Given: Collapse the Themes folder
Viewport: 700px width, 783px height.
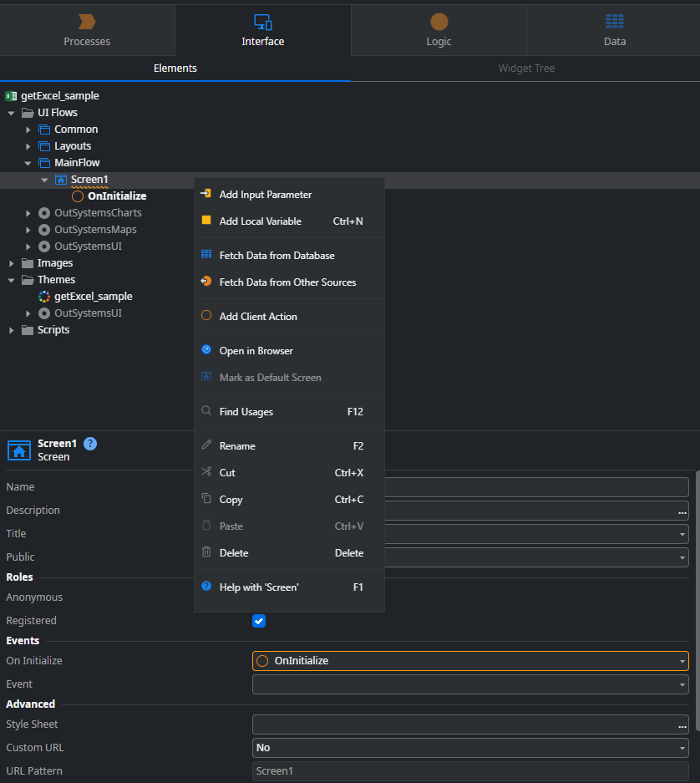Looking at the screenshot, I should coord(11,281).
